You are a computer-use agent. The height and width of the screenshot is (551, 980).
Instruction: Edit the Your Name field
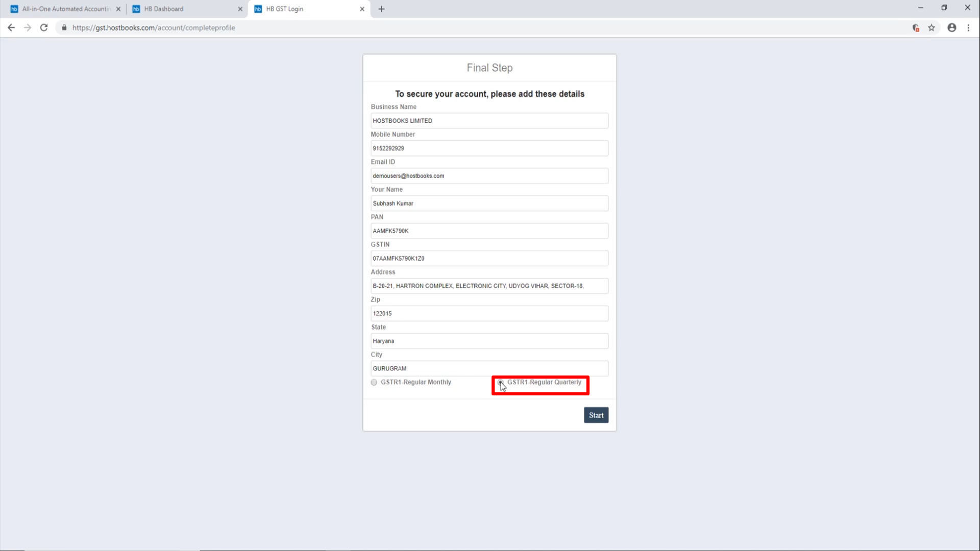(489, 204)
